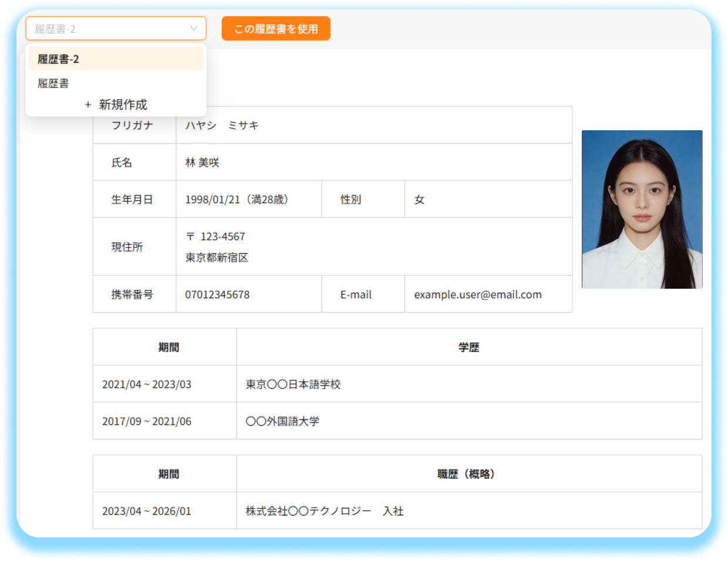Click the email address example.user@email.com

tap(477, 294)
